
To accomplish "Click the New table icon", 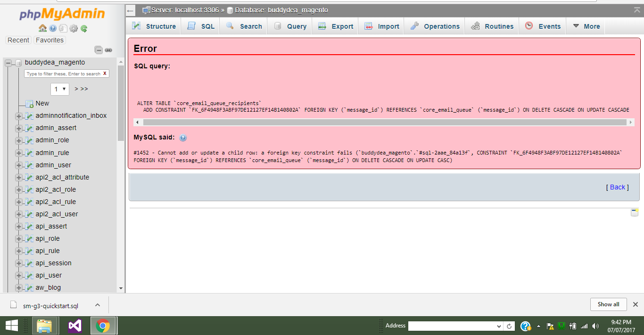I will pyautogui.click(x=29, y=104).
